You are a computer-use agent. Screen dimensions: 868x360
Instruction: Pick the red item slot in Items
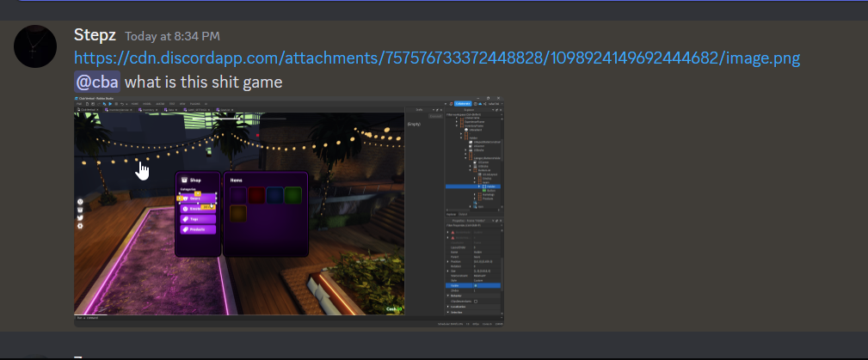[256, 195]
